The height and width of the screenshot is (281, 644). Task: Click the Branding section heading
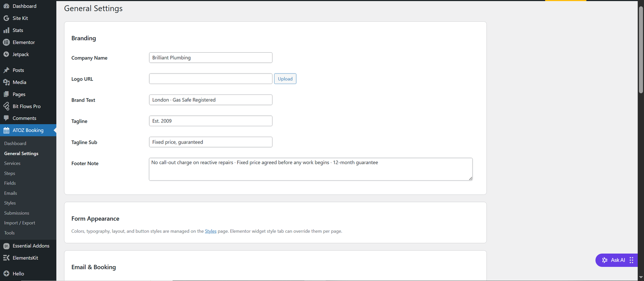[84, 38]
